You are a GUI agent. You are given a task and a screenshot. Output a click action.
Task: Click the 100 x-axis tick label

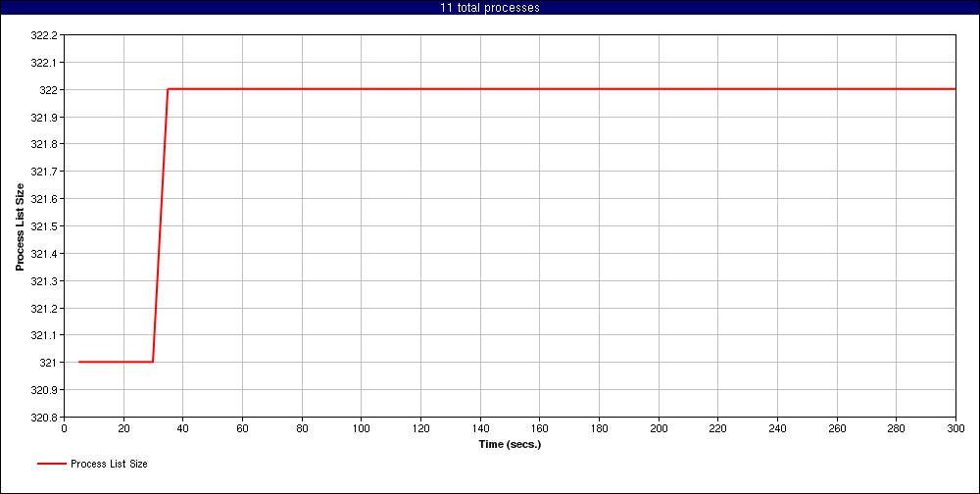[x=362, y=428]
